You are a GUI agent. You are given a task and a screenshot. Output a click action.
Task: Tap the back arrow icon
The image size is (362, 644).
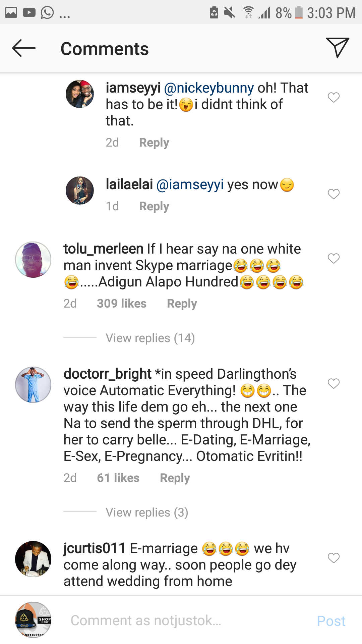pos(24,48)
